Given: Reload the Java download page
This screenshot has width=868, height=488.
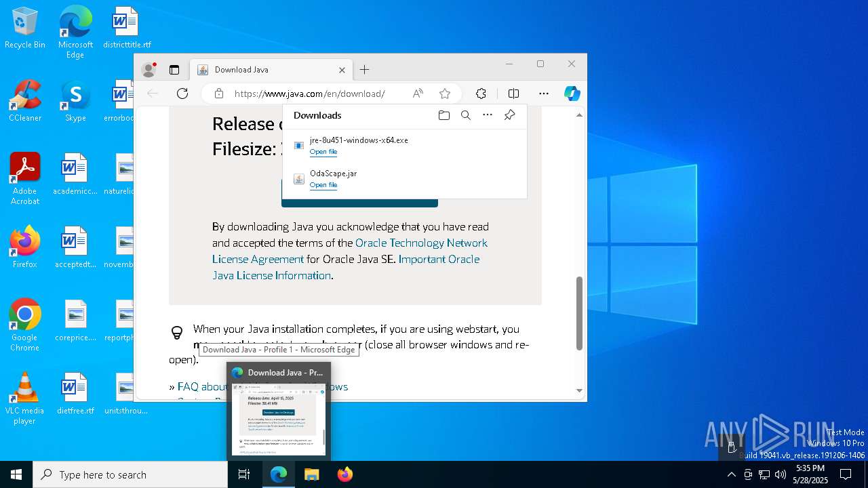Looking at the screenshot, I should pos(182,94).
